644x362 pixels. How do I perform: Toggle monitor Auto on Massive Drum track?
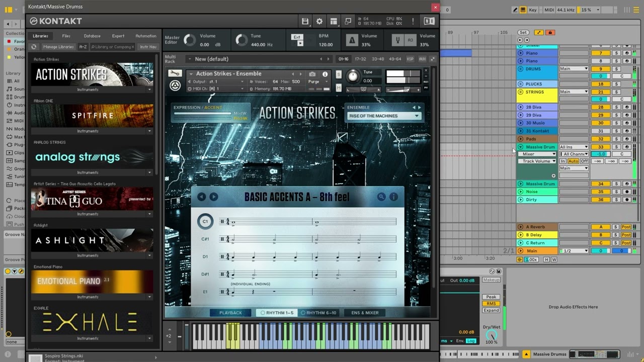(573, 161)
